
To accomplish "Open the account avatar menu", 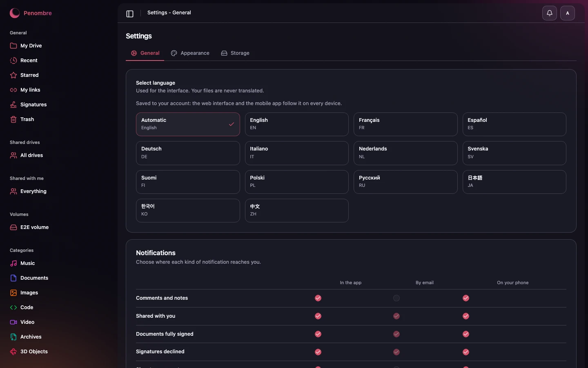I will pyautogui.click(x=568, y=13).
